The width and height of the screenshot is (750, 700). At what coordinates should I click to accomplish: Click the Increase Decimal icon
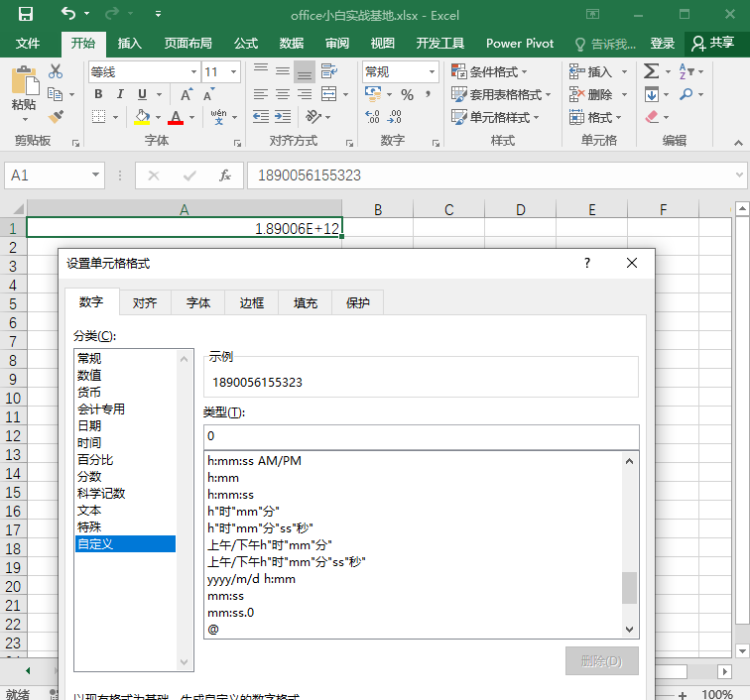coord(373,117)
